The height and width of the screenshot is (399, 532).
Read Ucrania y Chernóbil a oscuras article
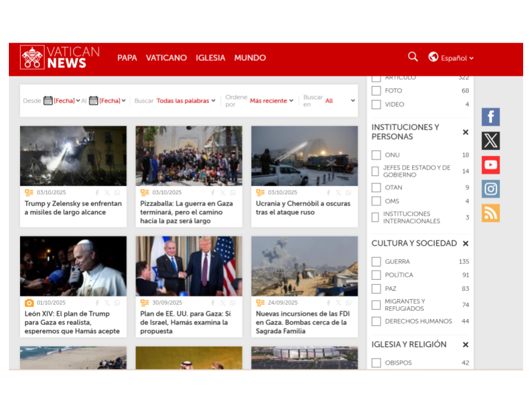point(303,208)
